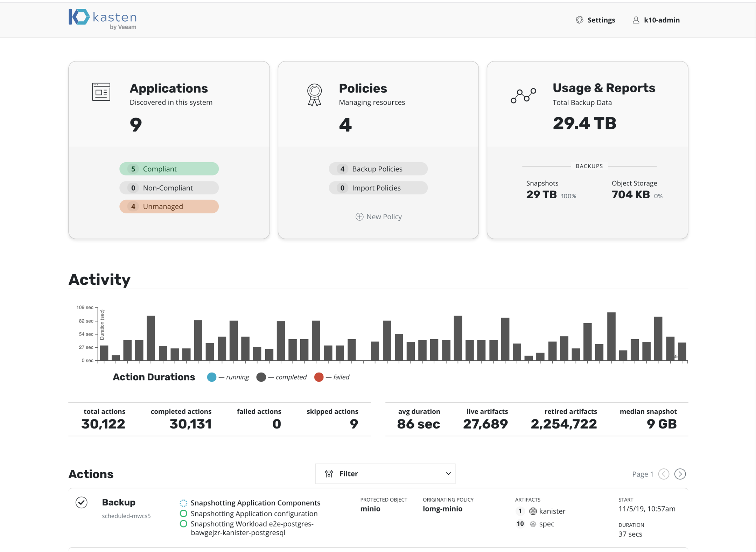Open Settings via the gear icon
Viewport: 756px width, 552px height.
point(579,20)
